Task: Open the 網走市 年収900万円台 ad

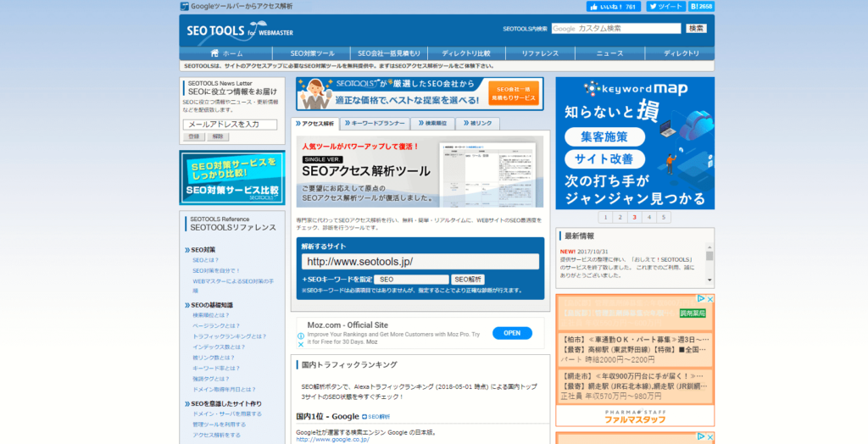Action: pos(635,386)
